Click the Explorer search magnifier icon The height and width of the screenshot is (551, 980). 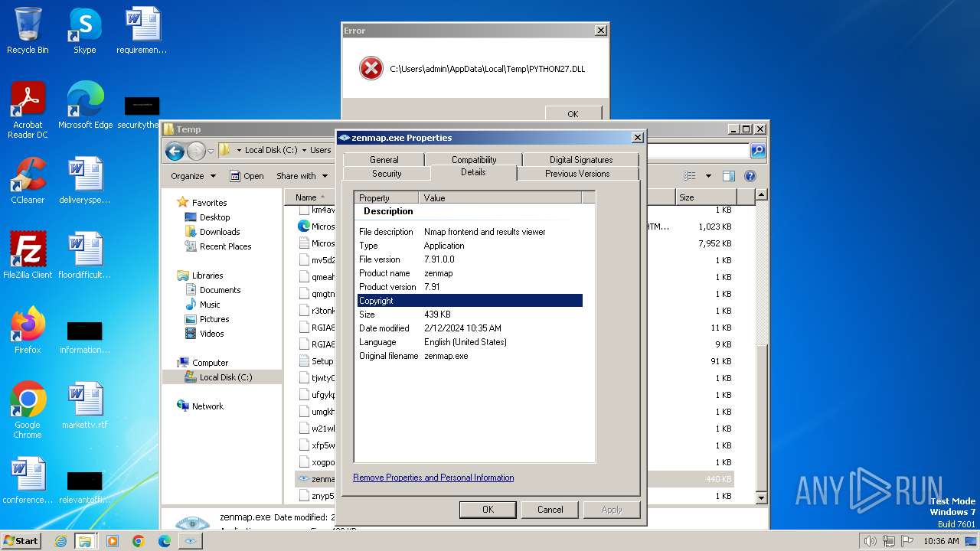pos(757,151)
